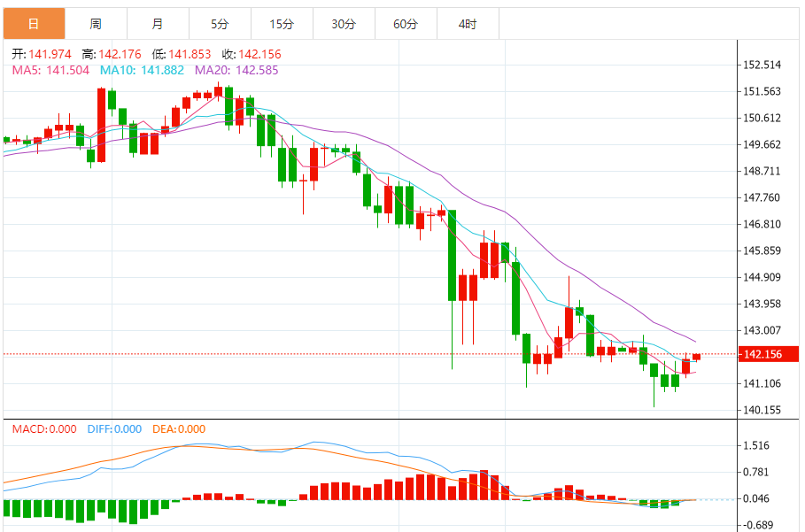Click the 0.781 MACD axis label
Viewport: 805px width, 532px height.
click(756, 473)
